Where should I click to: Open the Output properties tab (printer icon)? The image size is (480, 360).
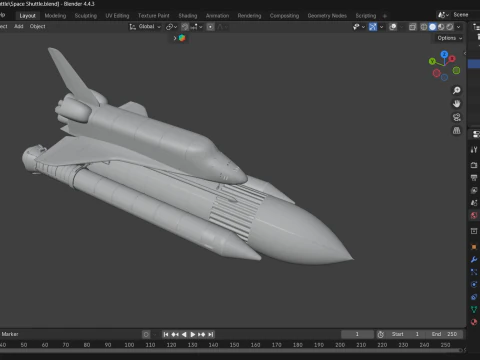point(474,178)
